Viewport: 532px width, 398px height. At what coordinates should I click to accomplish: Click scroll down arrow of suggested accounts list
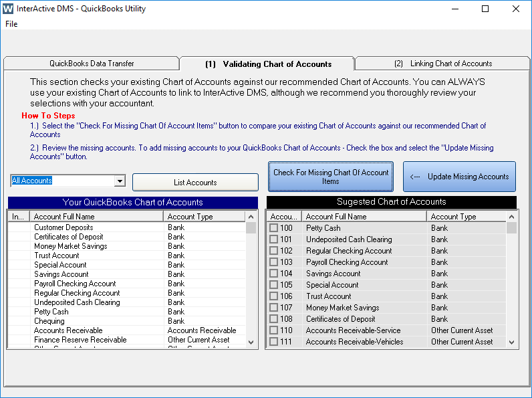[x=512, y=342]
